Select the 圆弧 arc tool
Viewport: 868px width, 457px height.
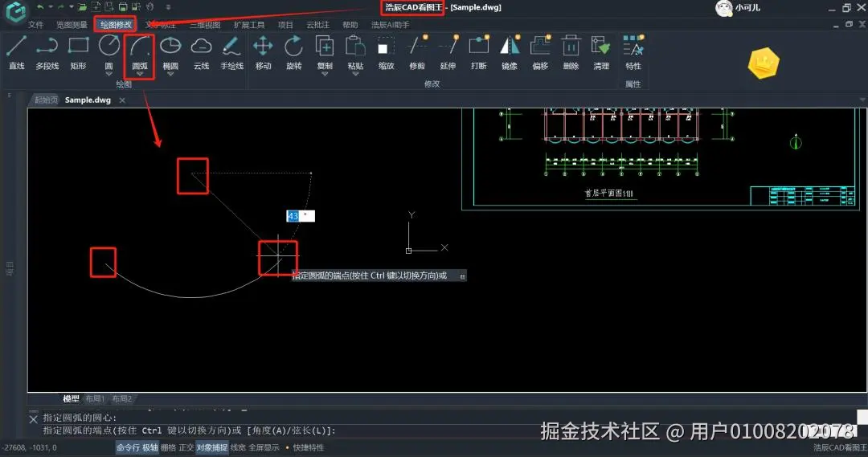140,51
